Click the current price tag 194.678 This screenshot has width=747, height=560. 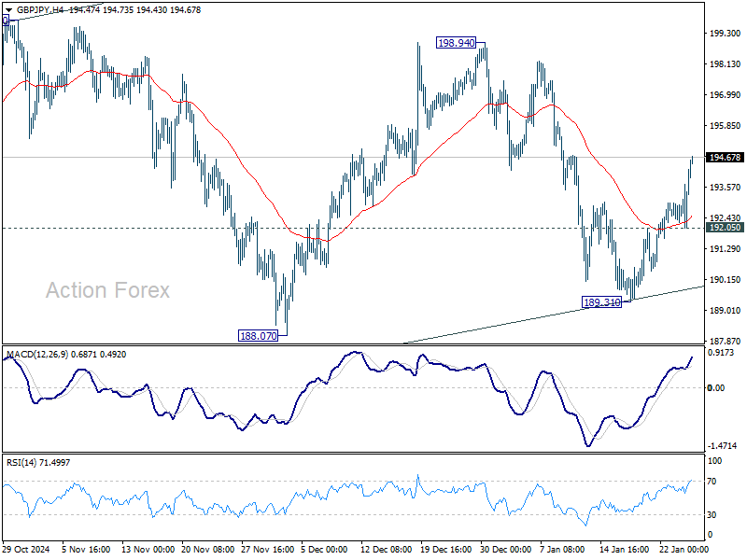click(725, 157)
